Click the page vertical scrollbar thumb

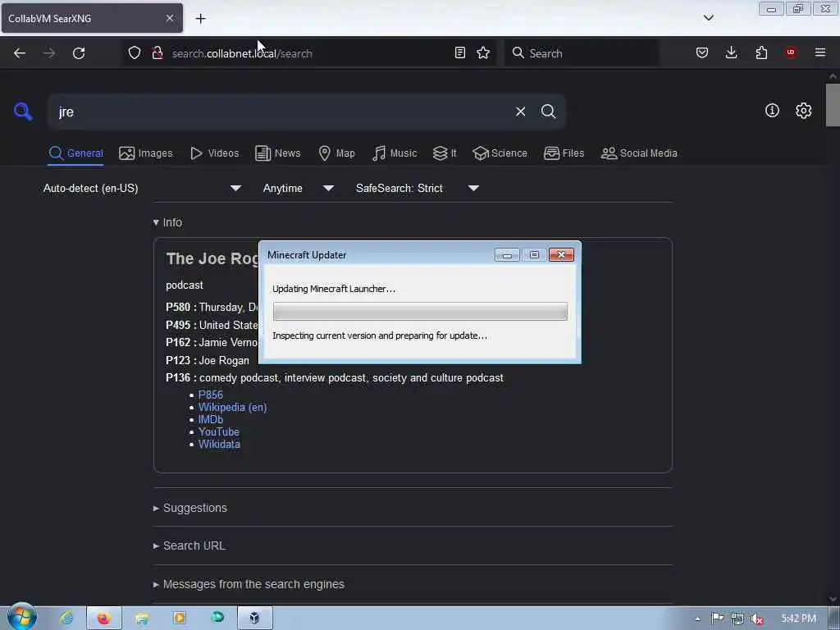point(833,105)
